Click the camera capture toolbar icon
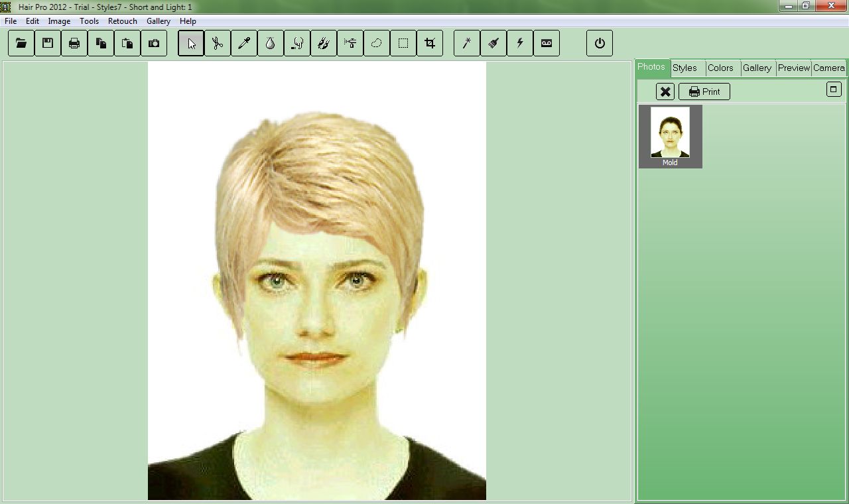The height and width of the screenshot is (504, 849). pyautogui.click(x=154, y=43)
